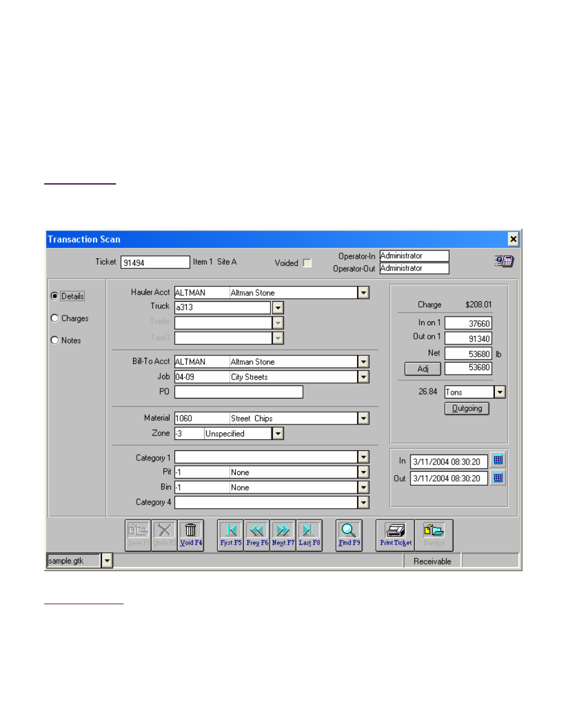
Task: Open the sample.gtk file dropdown
Action: (x=107, y=561)
